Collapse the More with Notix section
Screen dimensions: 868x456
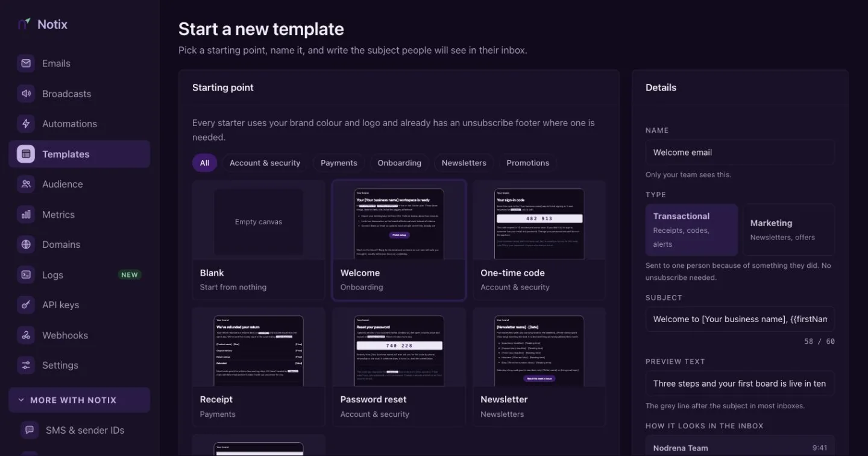79,400
